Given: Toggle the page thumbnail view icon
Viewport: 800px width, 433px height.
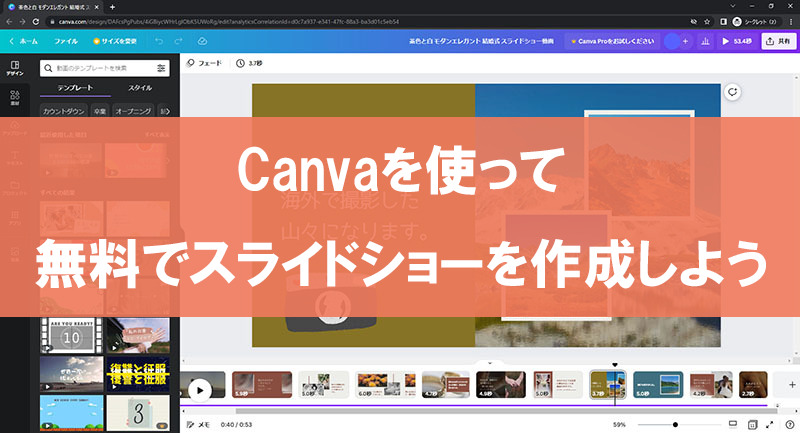Looking at the screenshot, I should [x=733, y=424].
